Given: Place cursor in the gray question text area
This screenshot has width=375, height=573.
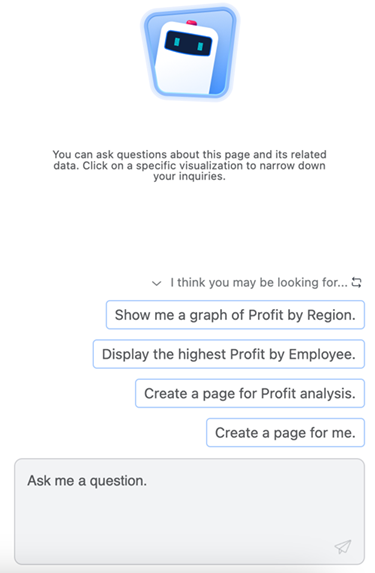Looking at the screenshot, I should (189, 512).
